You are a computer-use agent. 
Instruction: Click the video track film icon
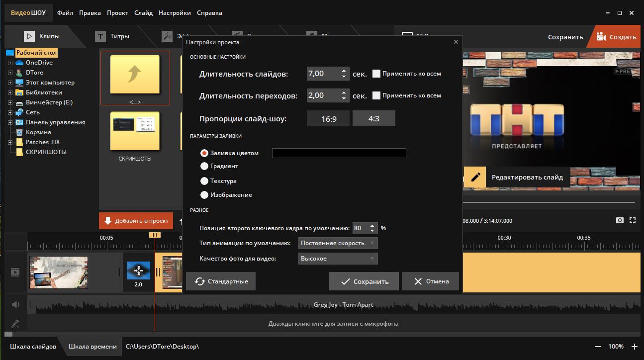coord(15,272)
